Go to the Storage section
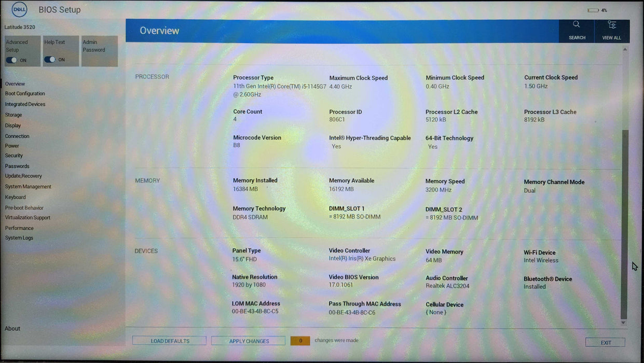 (13, 115)
